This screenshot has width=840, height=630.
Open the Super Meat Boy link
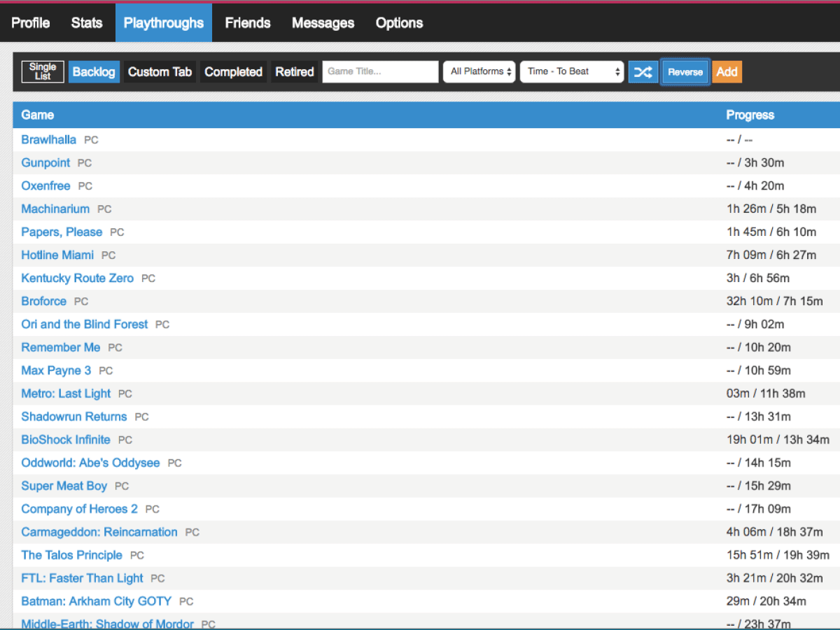pos(64,486)
